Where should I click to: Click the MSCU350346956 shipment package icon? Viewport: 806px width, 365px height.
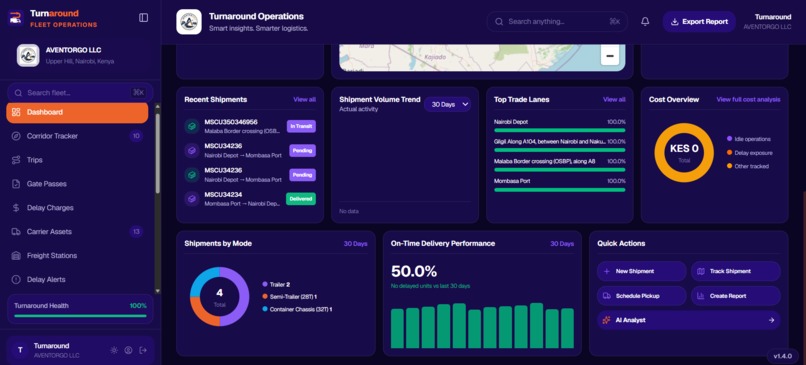click(192, 126)
